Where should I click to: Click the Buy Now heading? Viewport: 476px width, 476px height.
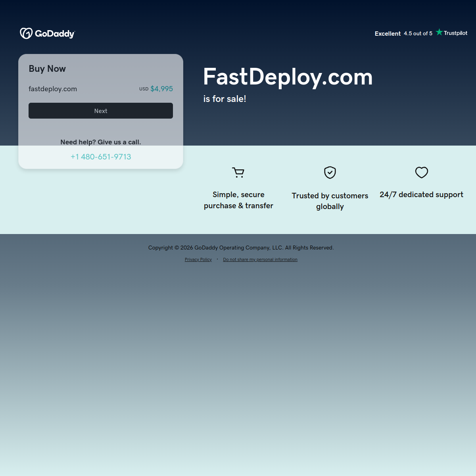click(x=47, y=69)
